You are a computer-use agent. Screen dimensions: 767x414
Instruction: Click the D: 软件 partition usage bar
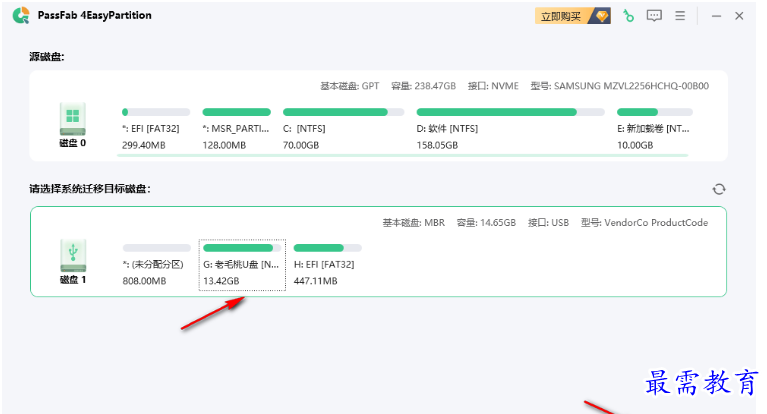[511, 112]
